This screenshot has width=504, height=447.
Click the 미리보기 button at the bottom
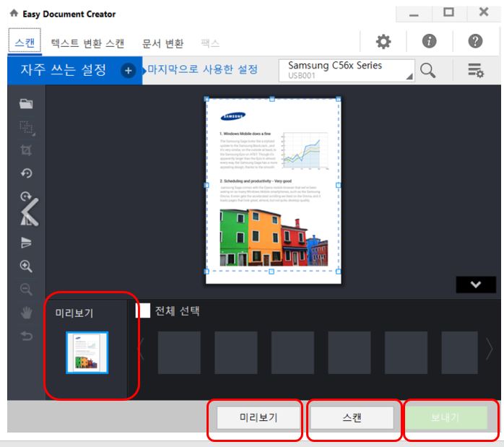[x=258, y=417]
